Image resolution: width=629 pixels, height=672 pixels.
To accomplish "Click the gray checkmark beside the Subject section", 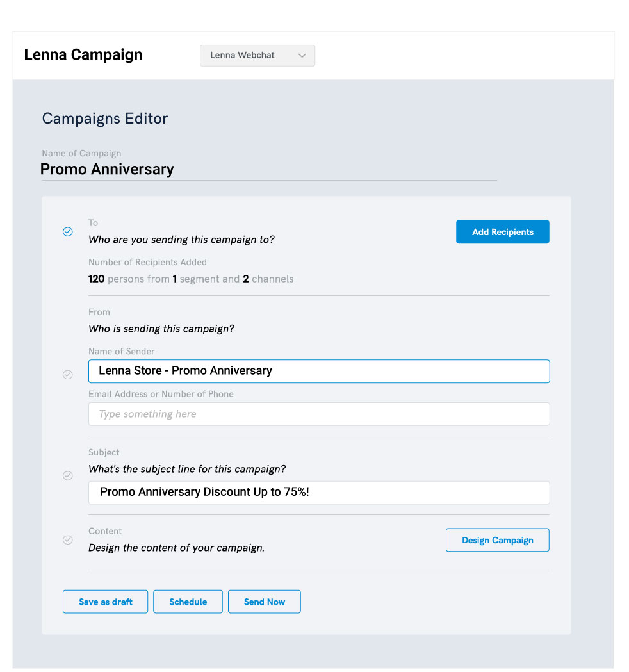I will pyautogui.click(x=68, y=476).
